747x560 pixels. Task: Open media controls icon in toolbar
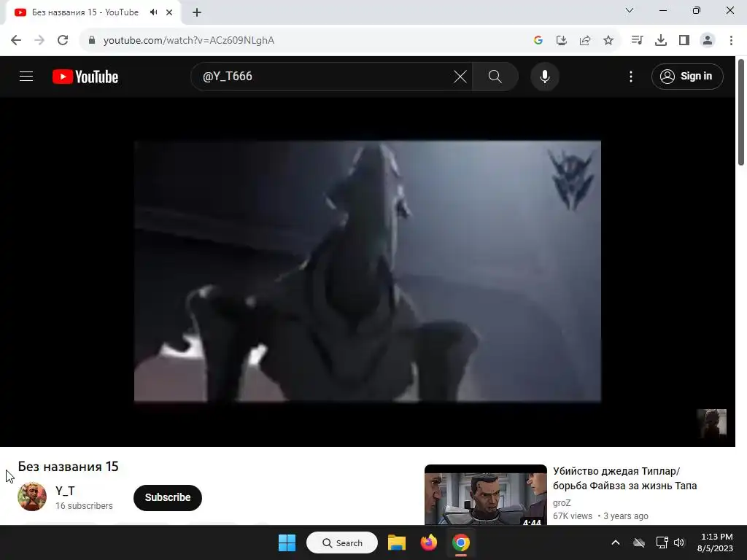pyautogui.click(x=637, y=40)
